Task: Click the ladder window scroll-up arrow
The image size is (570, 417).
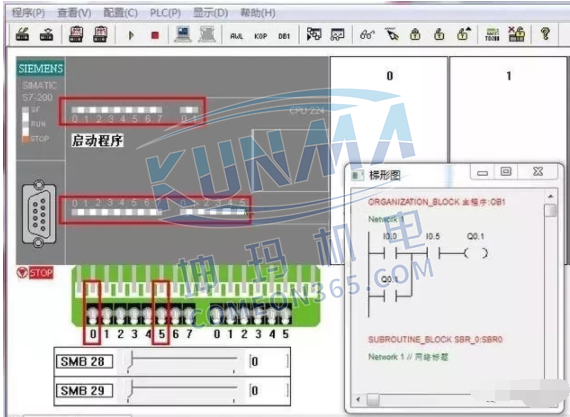Action: click(x=551, y=196)
